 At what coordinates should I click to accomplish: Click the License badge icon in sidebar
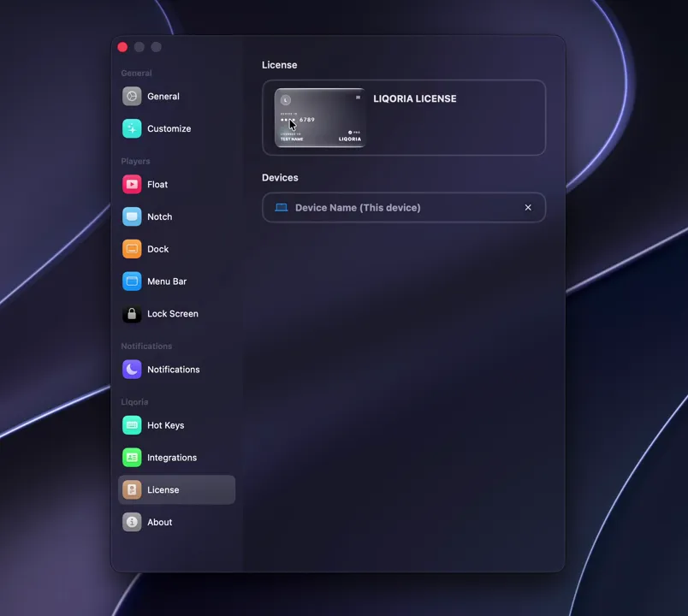click(132, 489)
